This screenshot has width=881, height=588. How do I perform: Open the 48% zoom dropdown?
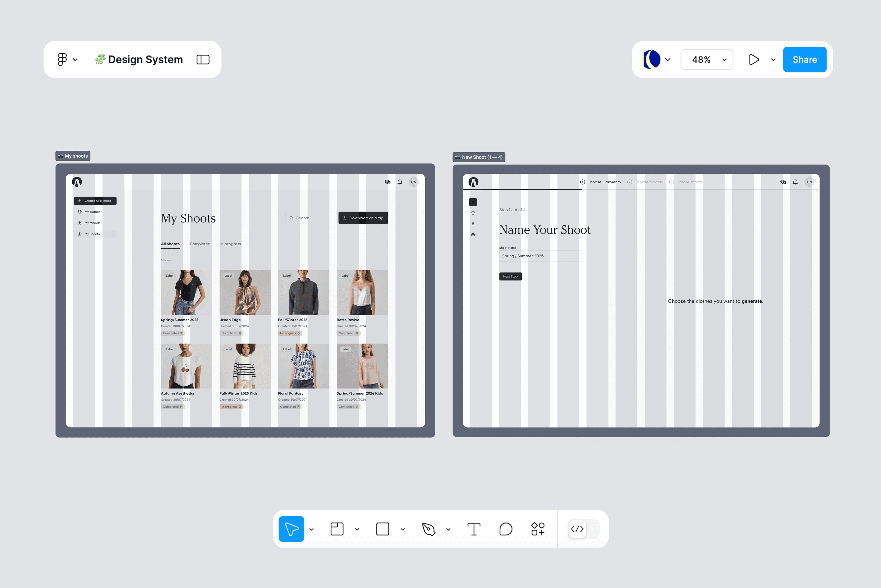point(707,59)
